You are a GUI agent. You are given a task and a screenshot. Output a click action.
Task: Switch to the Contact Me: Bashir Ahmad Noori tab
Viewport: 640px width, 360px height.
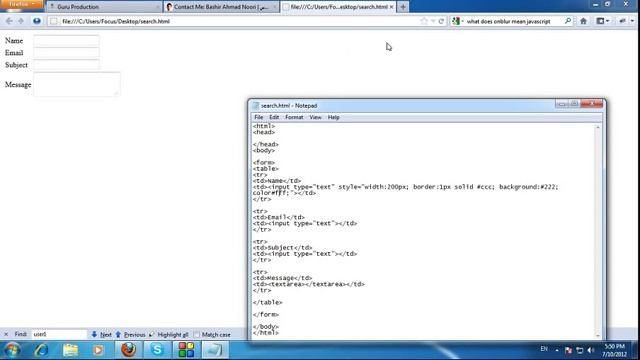(x=222, y=7)
